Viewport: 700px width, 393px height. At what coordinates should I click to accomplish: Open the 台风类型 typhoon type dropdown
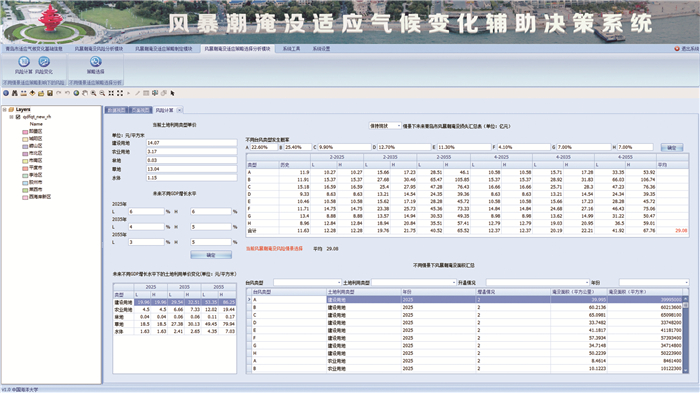(x=307, y=282)
